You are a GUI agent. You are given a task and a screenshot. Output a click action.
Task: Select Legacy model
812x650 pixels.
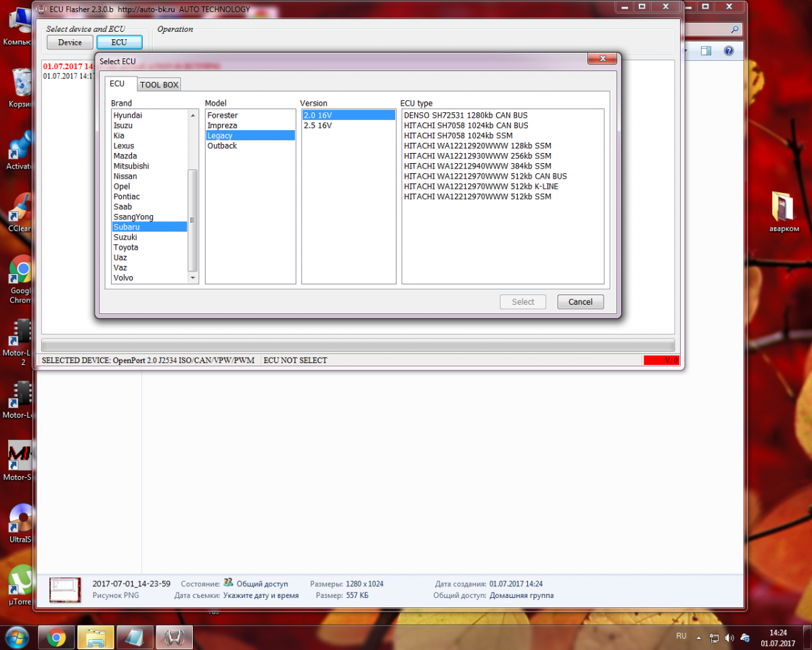coord(250,135)
